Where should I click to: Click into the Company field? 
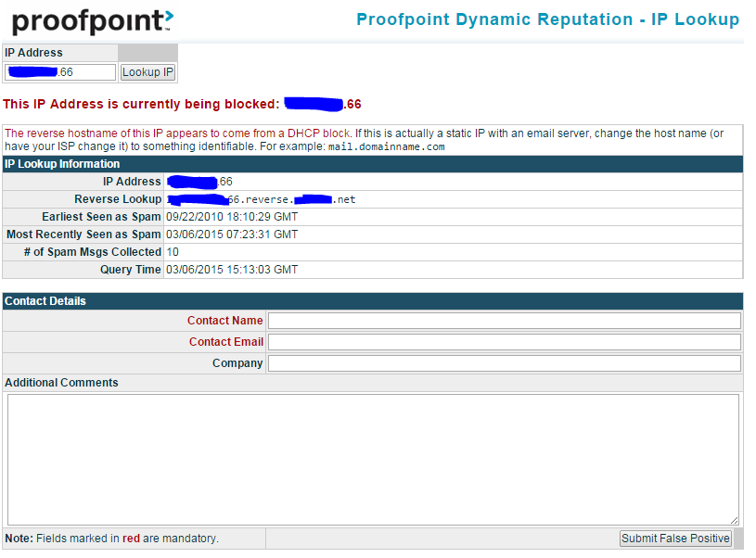(505, 363)
